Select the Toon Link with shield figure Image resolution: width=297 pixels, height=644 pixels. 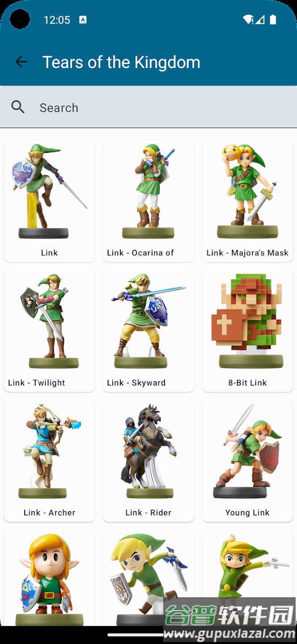pyautogui.click(x=148, y=578)
